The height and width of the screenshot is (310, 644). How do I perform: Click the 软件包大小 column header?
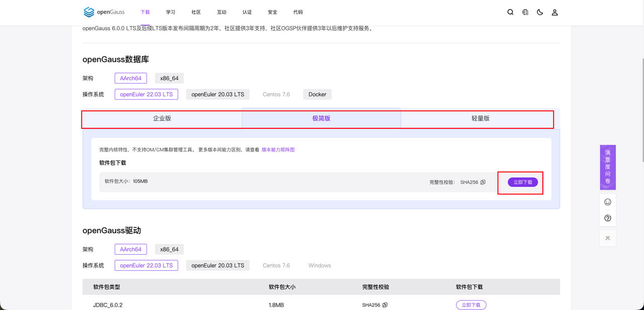(282, 287)
